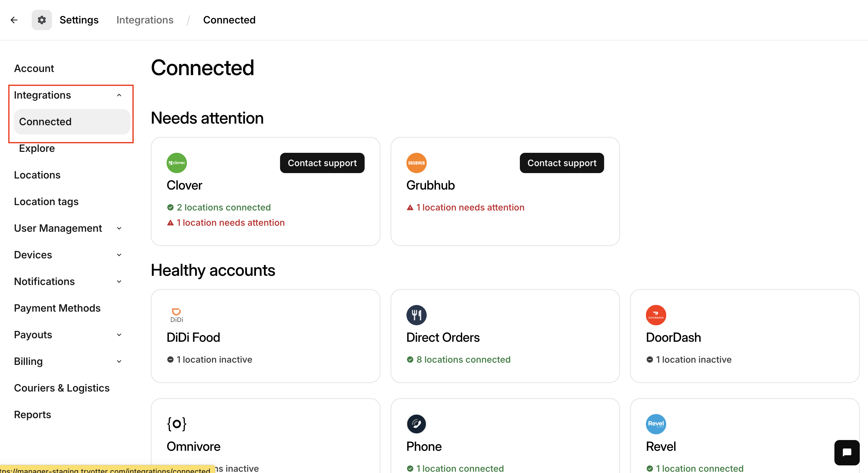This screenshot has height=473, width=868.
Task: Expand User Management chevron
Action: pyautogui.click(x=119, y=228)
